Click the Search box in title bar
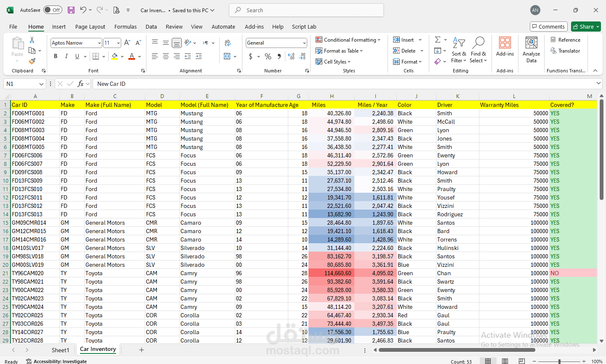Viewport: 606px width, 364px height. point(306,10)
